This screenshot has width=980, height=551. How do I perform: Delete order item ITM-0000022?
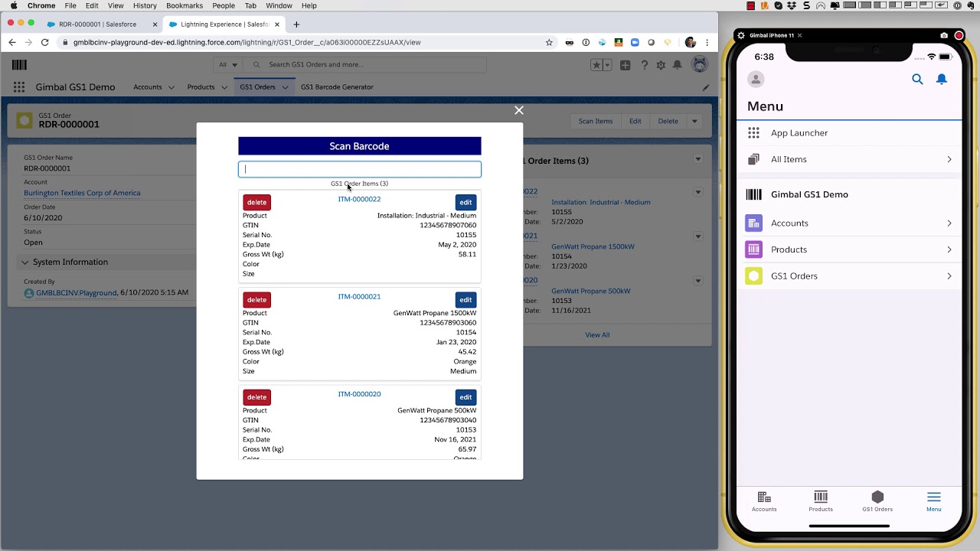257,202
